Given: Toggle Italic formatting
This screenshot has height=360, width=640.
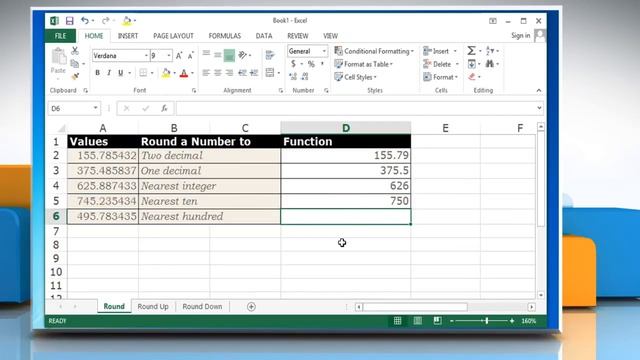Looking at the screenshot, I should click(109, 73).
